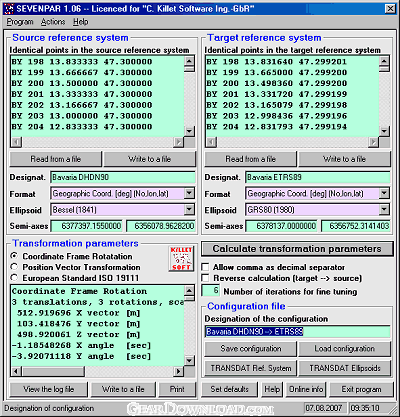Image resolution: width=400 pixels, height=417 pixels.
Task: Click source semi-axis field 6377397.1550000
Action: 86,226
